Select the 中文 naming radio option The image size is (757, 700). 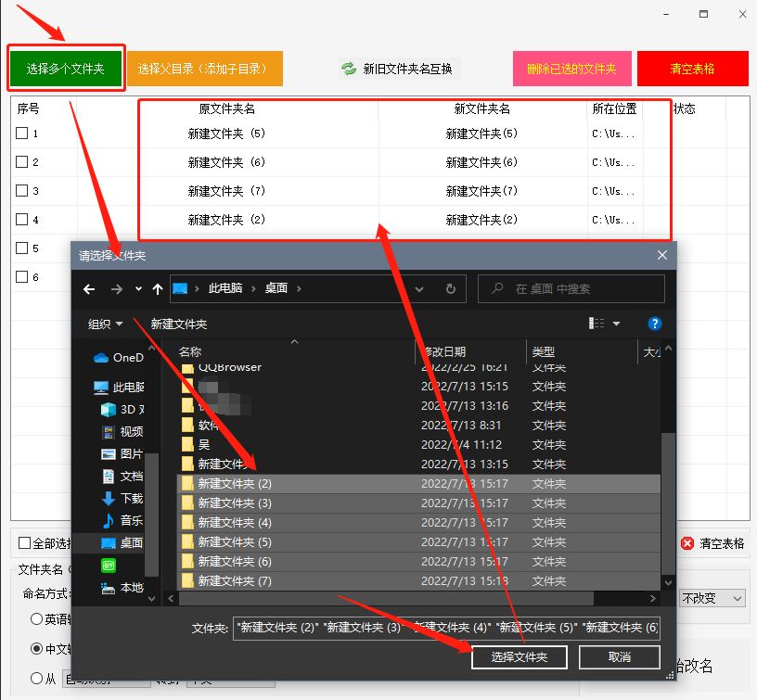[36, 649]
